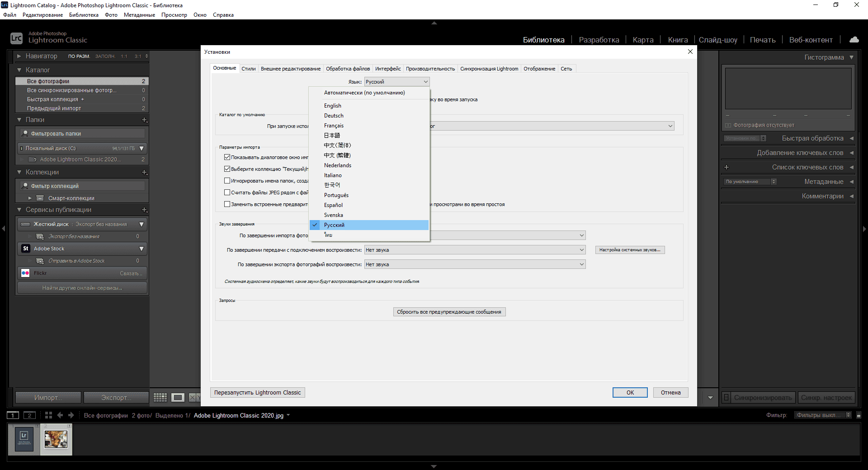
Task: Toggle the filter lock switch in filmstrip
Action: 859,415
